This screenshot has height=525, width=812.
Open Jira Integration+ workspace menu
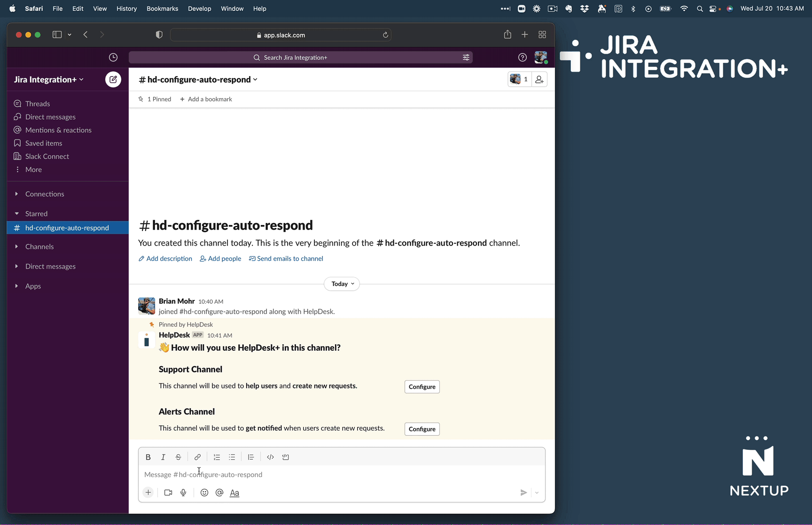[x=49, y=79]
